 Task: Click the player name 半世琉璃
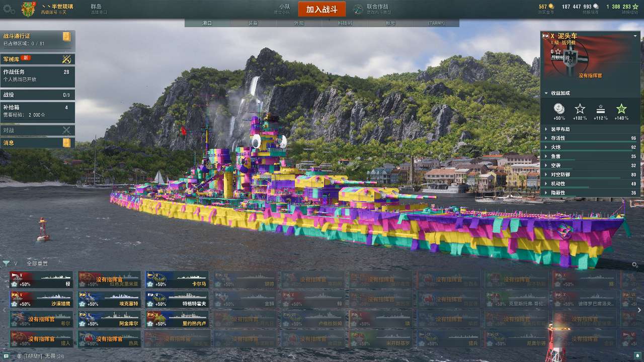click(x=61, y=6)
